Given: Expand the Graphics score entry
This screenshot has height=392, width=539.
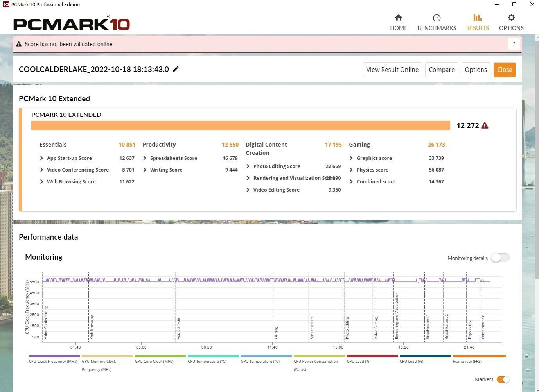Looking at the screenshot, I should coord(351,158).
